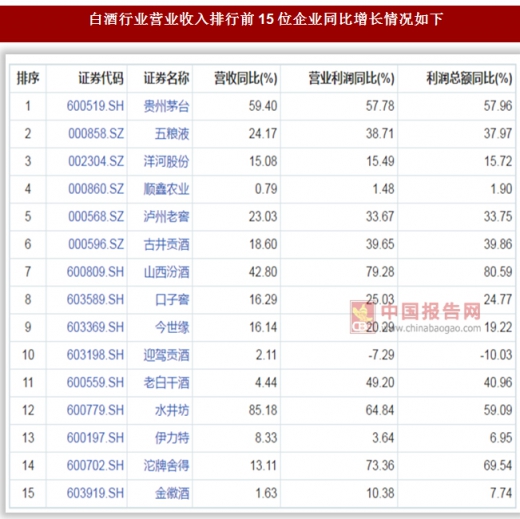Open the 000858.SZ code link
The width and height of the screenshot is (520, 519).
point(96,134)
